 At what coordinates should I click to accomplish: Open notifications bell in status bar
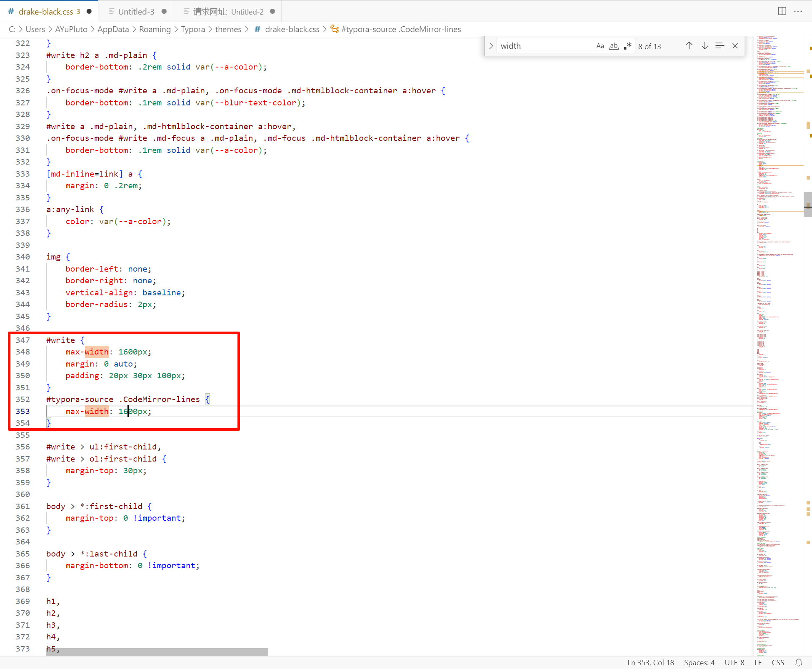click(x=798, y=663)
